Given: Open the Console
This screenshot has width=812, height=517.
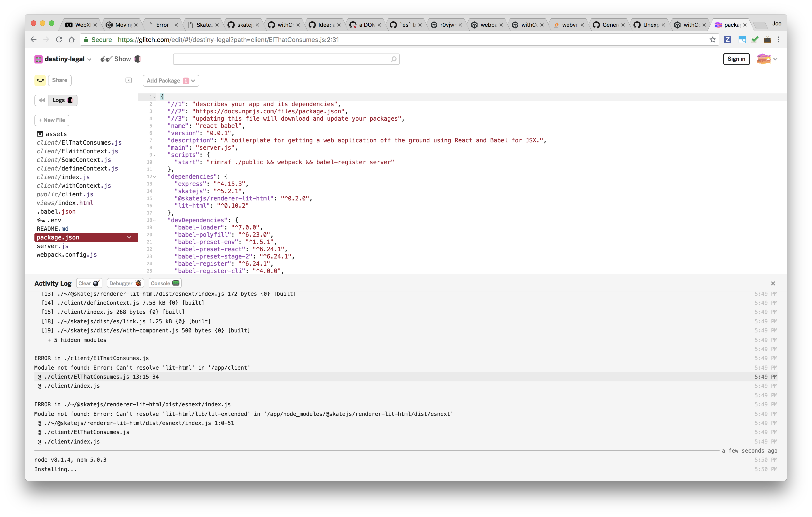Looking at the screenshot, I should [x=164, y=283].
